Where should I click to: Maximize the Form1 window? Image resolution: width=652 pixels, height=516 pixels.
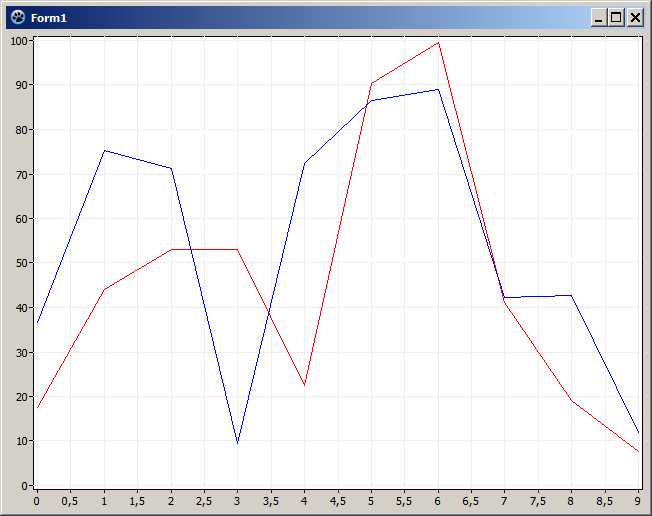[616, 18]
